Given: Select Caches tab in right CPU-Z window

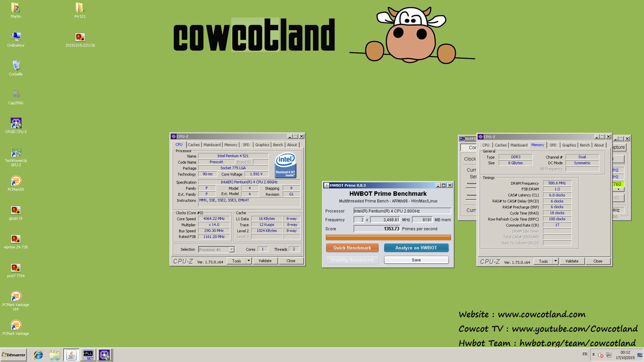Looking at the screenshot, I should pyautogui.click(x=500, y=145).
